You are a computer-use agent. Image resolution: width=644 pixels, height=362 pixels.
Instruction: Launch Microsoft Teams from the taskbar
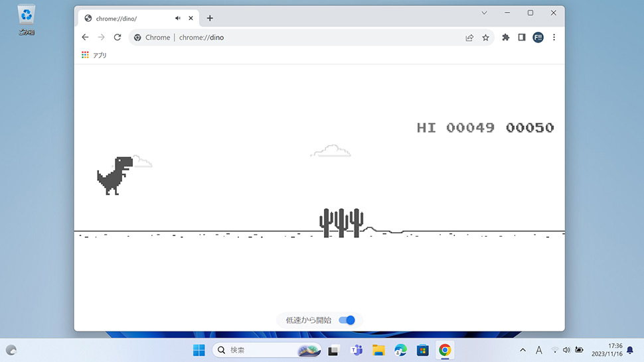click(x=357, y=350)
